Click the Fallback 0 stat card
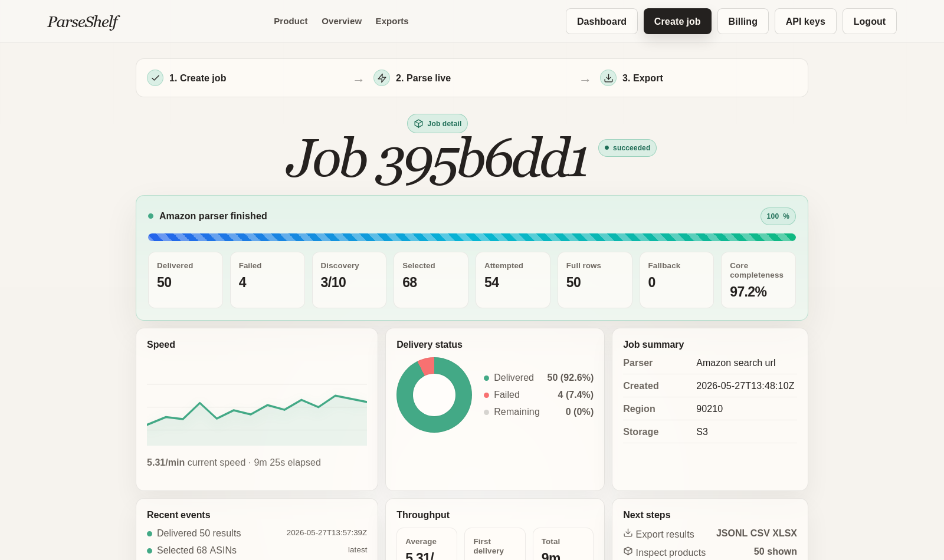Screen dimensions: 944x560 677,280
